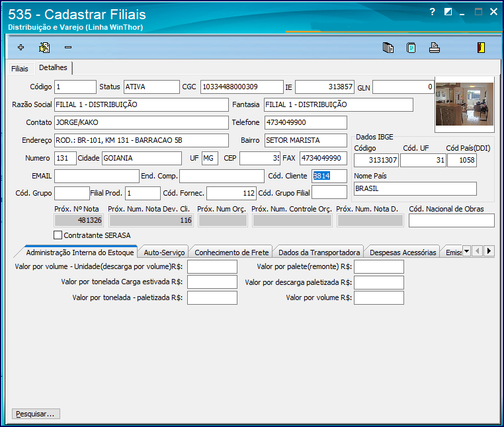
Task: Click the CGC number field
Action: pyautogui.click(x=241, y=87)
